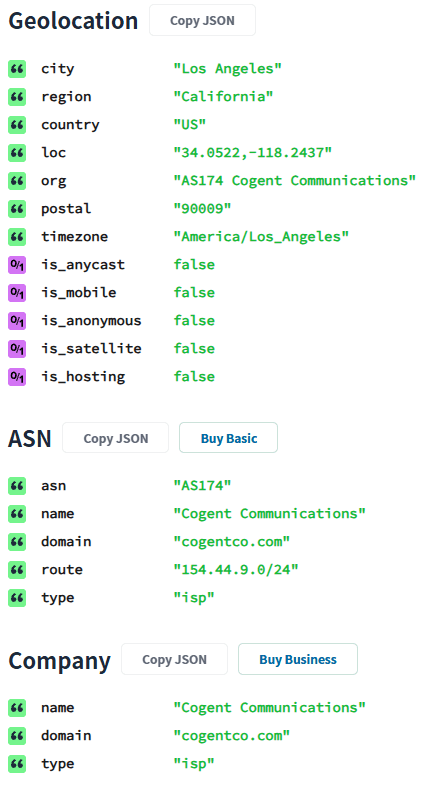Click the string icon beside timezone

[x=17, y=237]
